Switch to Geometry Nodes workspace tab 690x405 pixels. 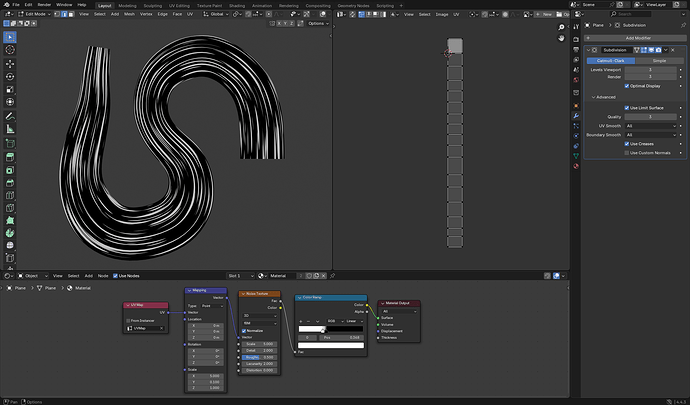[x=353, y=6]
